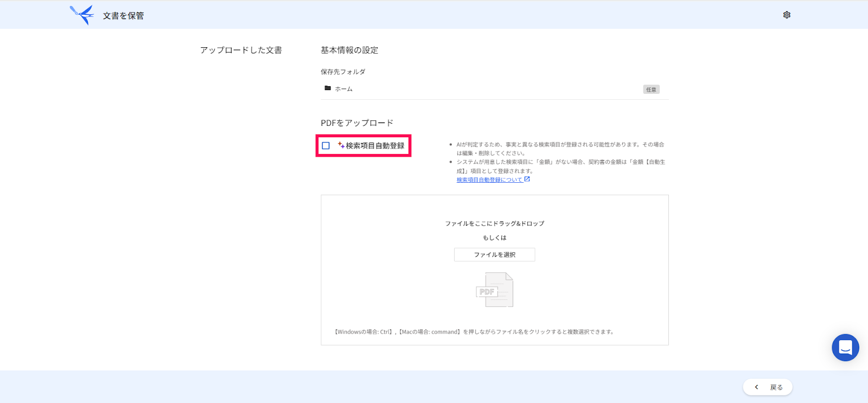This screenshot has width=868, height=403.
Task: Click the blue bird logo icon
Action: point(82,15)
